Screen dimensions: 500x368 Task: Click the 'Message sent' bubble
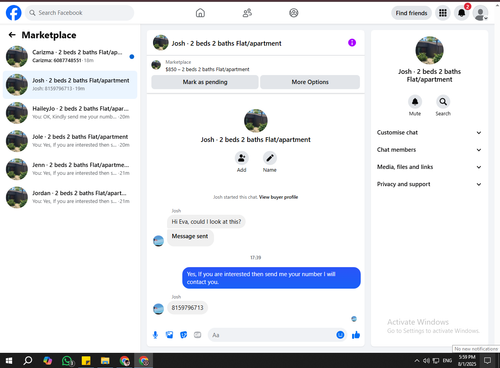(190, 238)
